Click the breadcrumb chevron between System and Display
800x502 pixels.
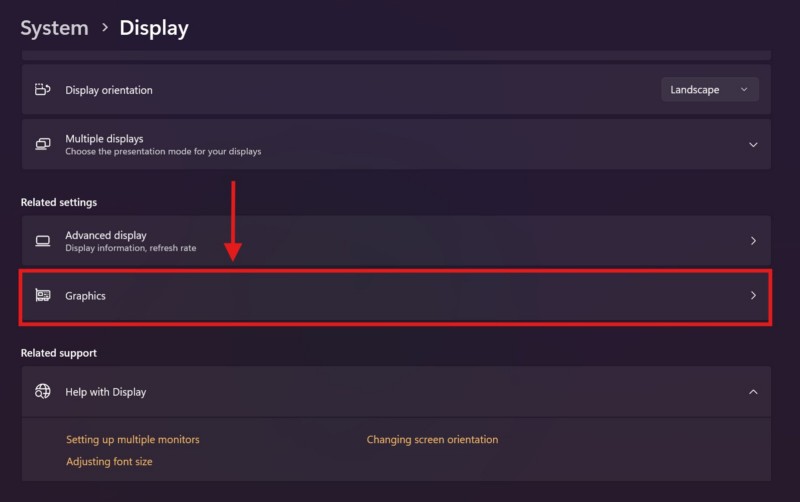[104, 28]
